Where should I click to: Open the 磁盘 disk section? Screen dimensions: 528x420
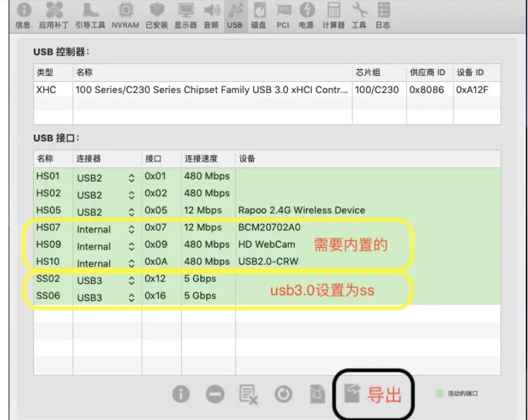[258, 16]
